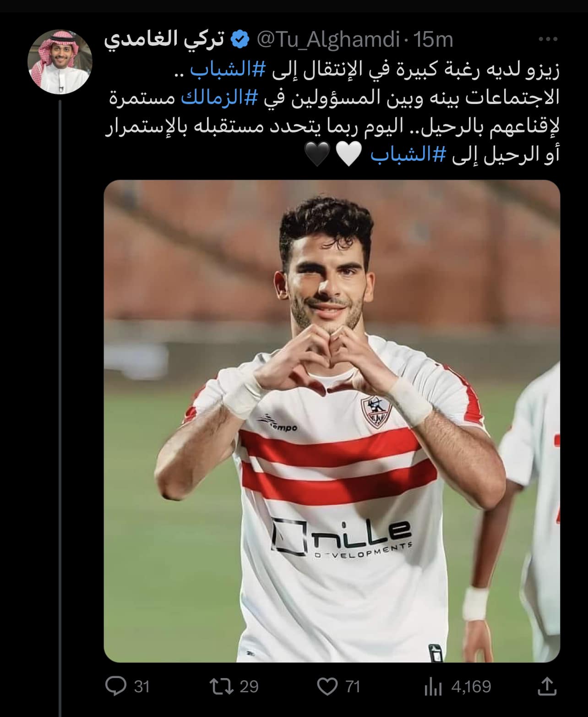588x717 pixels.
Task: Click the thread line below the avatar
Action: pyautogui.click(x=60, y=408)
